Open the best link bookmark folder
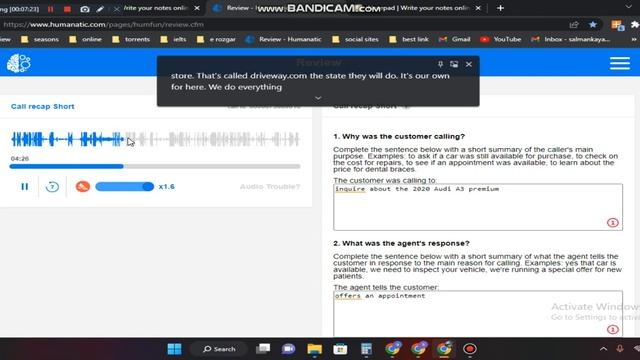This screenshot has width=640, height=360. coord(409,39)
